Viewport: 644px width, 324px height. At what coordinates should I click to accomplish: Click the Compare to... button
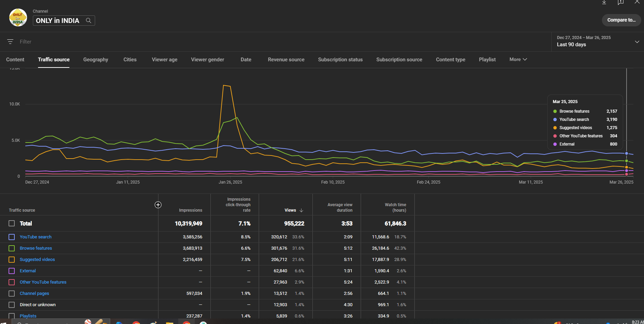(621, 20)
